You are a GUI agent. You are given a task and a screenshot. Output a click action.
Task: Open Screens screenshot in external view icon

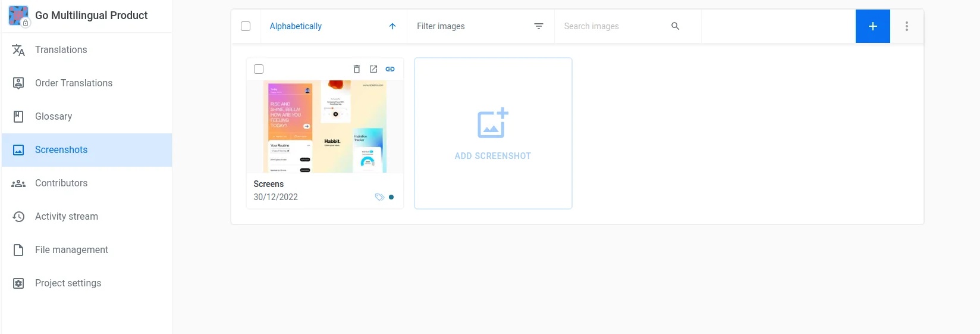(373, 69)
